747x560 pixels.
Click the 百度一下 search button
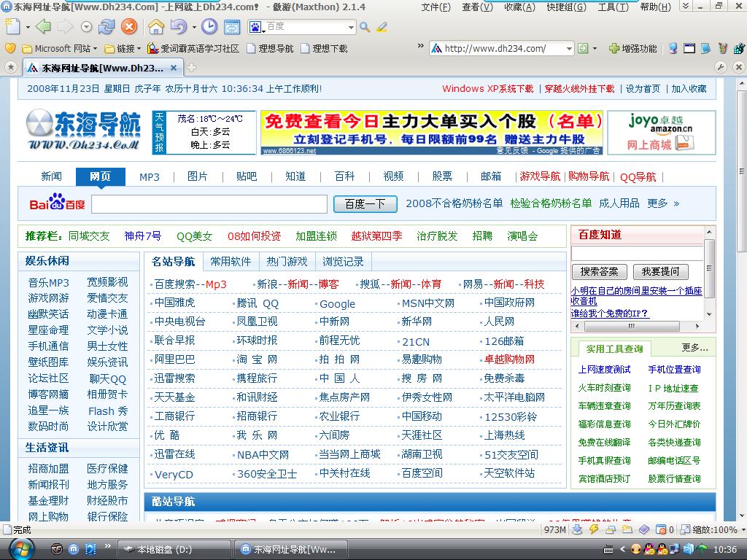click(x=365, y=204)
